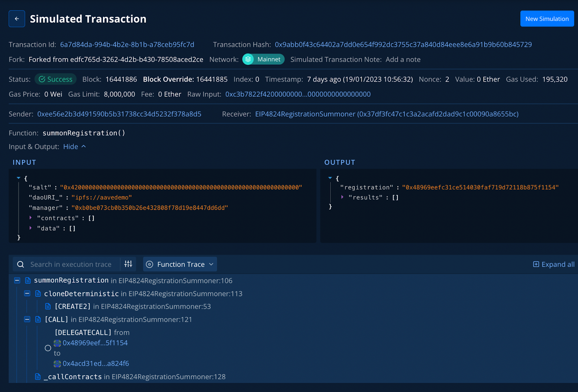Click the Gas Price value 0 Wei

point(53,94)
